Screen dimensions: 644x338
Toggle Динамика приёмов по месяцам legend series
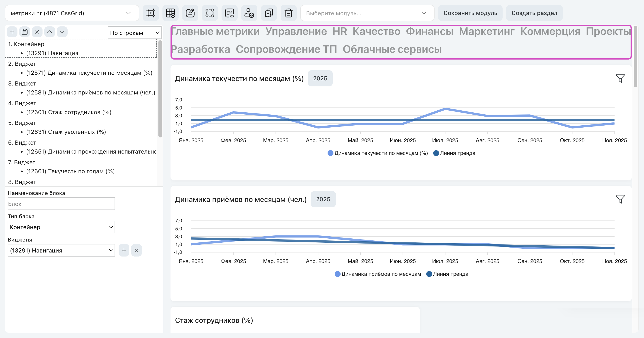tap(378, 274)
